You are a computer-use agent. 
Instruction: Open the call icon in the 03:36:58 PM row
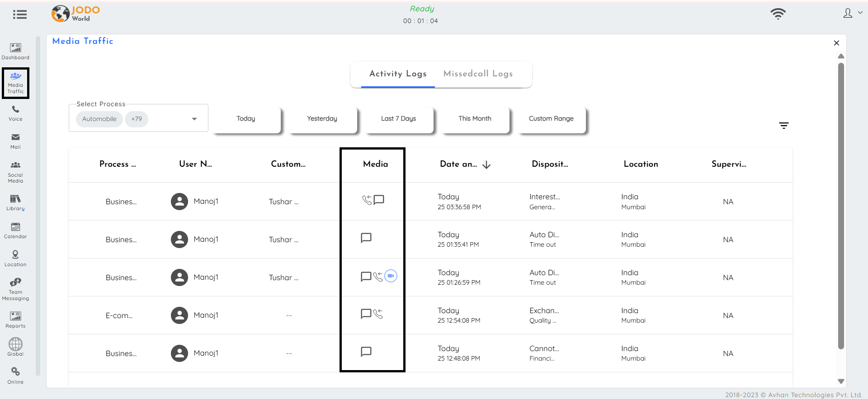point(367,200)
